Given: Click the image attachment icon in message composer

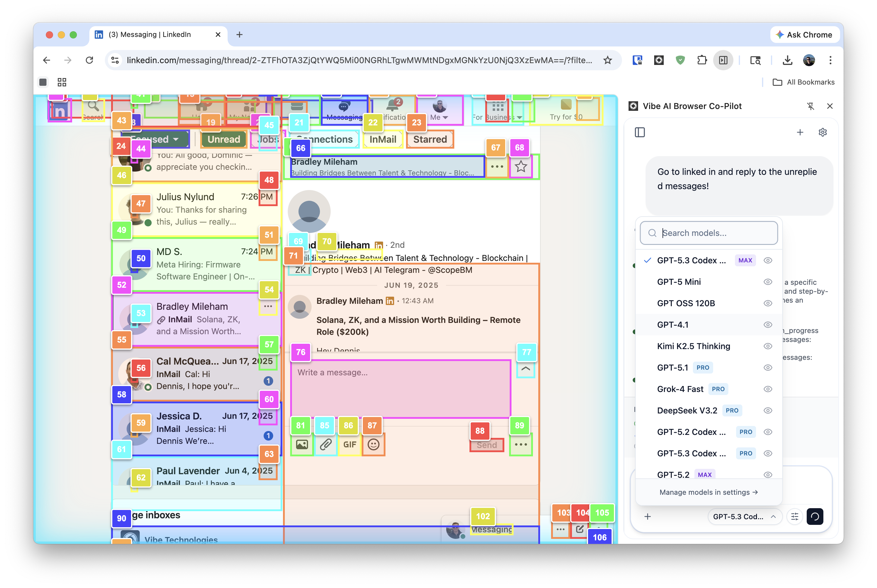Looking at the screenshot, I should click(x=302, y=444).
